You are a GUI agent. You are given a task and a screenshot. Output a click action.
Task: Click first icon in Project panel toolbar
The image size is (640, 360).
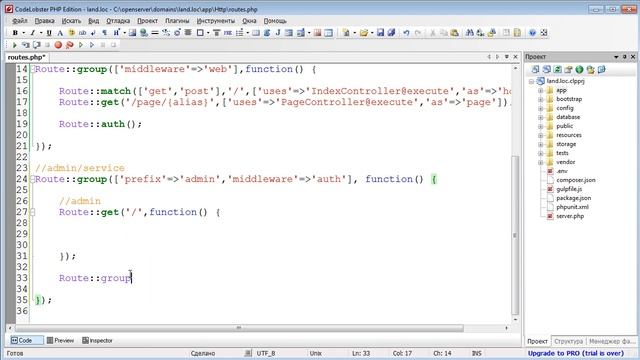535,69
